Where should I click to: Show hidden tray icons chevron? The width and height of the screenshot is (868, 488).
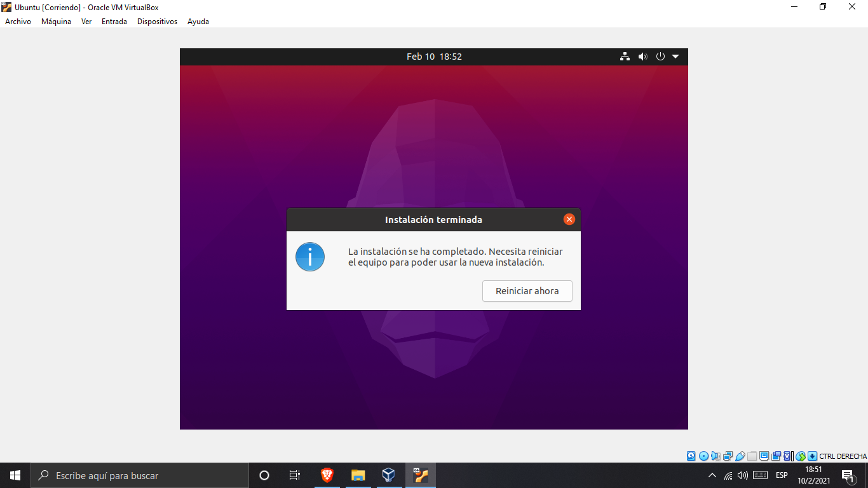point(712,475)
